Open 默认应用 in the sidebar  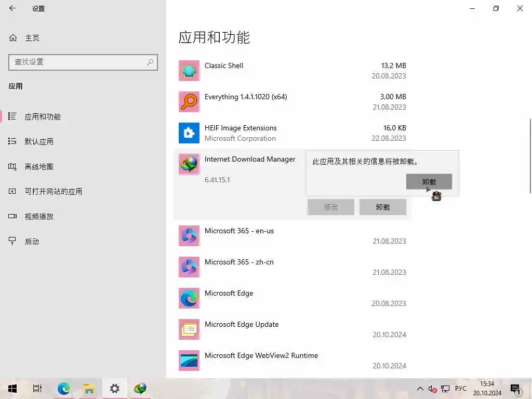(83, 141)
